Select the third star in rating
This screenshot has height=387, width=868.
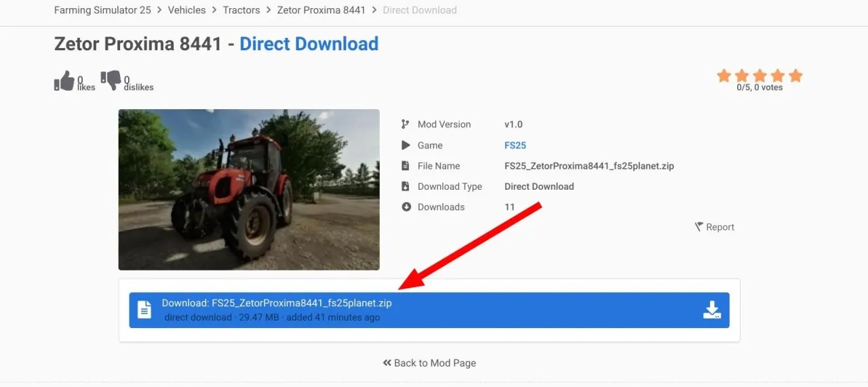(760, 75)
